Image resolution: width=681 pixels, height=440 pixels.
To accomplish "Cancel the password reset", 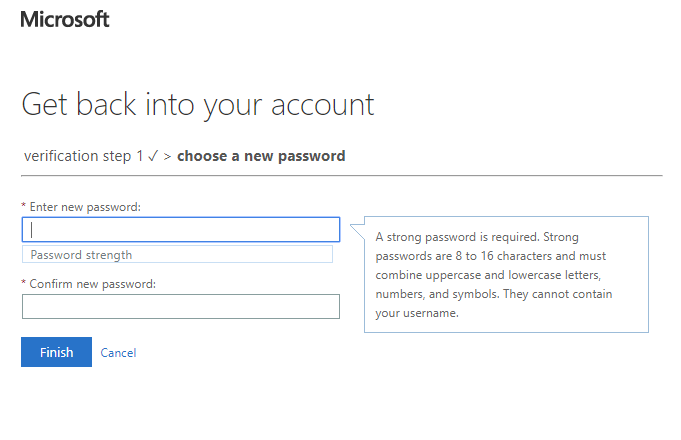I will coord(118,353).
